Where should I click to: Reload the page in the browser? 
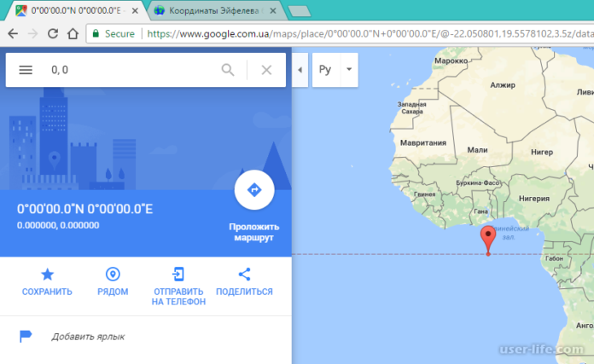click(53, 34)
